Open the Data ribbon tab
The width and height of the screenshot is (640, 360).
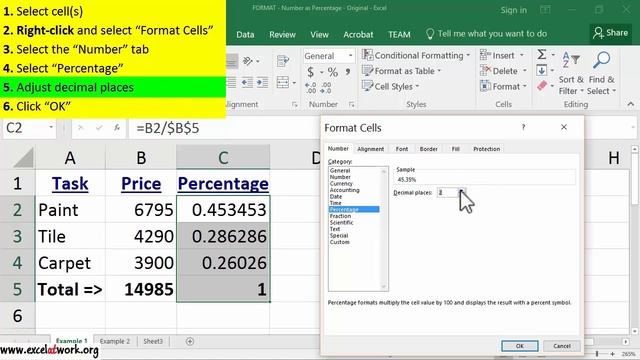tap(245, 35)
